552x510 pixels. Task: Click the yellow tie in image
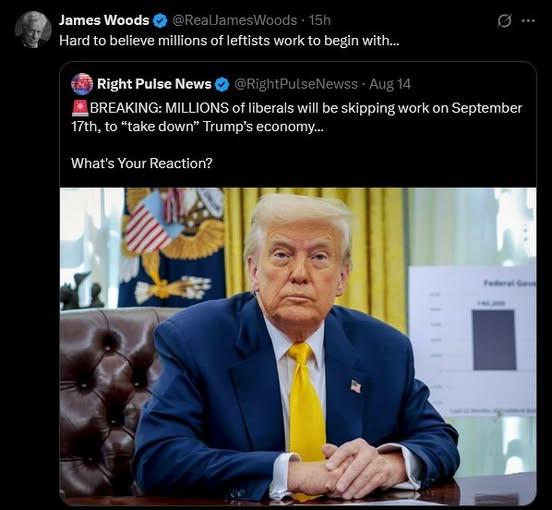[x=307, y=403]
